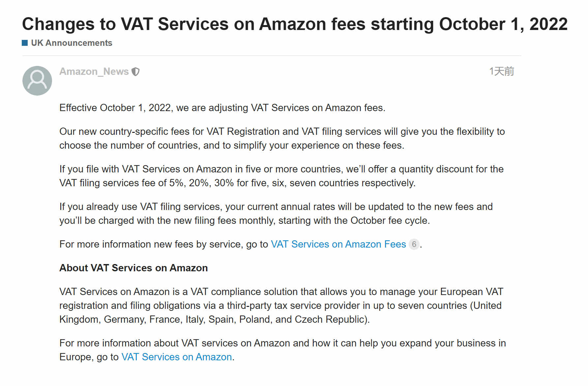
Task: Open the VAT Services on Amazon Fees link
Action: click(338, 244)
